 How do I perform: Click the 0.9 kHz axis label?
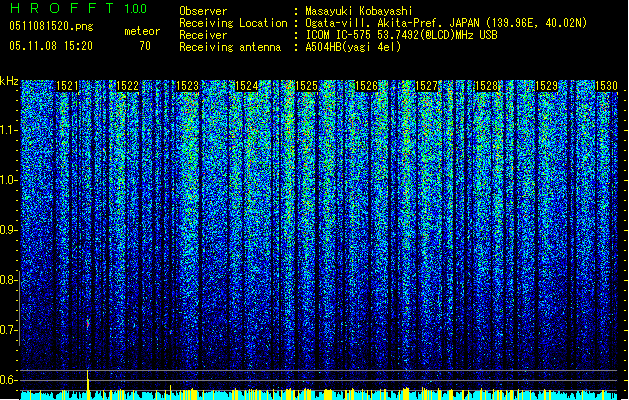(x=8, y=230)
